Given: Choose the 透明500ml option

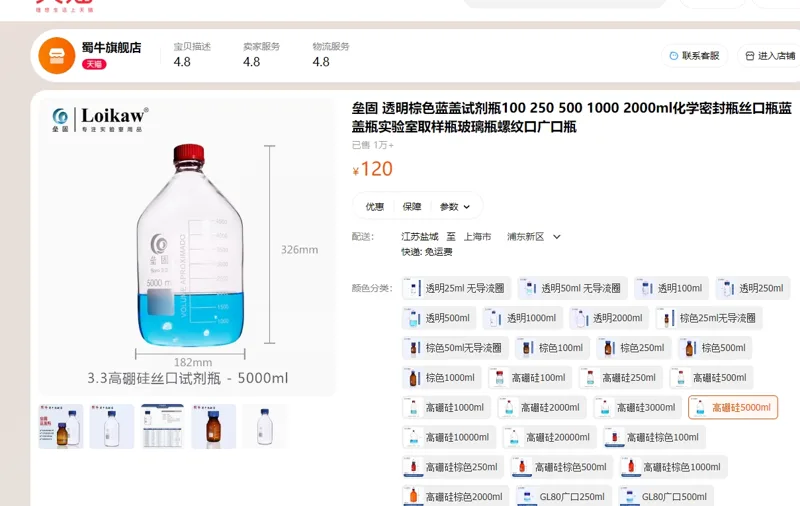Looking at the screenshot, I should [x=439, y=318].
